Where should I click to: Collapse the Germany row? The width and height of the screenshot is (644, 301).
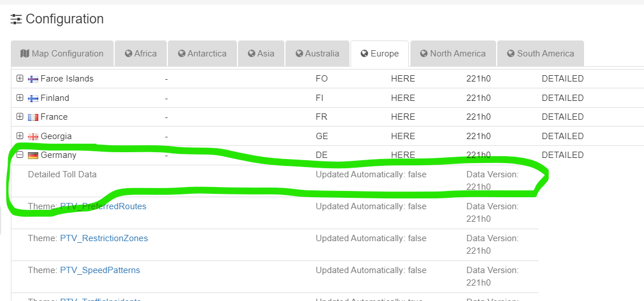coord(20,155)
